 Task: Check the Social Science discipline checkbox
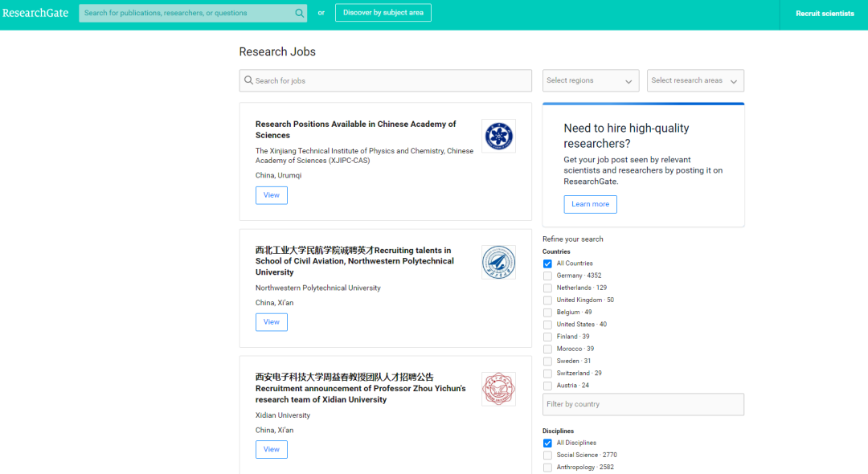point(547,456)
